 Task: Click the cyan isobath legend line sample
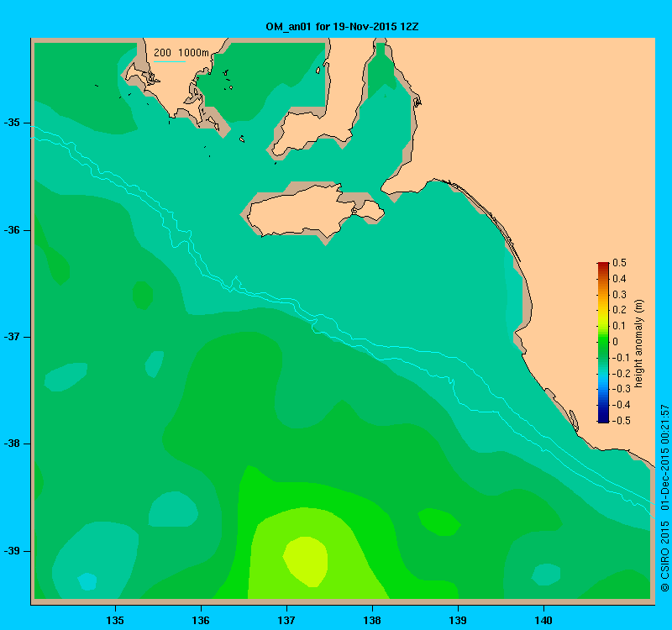(x=170, y=61)
